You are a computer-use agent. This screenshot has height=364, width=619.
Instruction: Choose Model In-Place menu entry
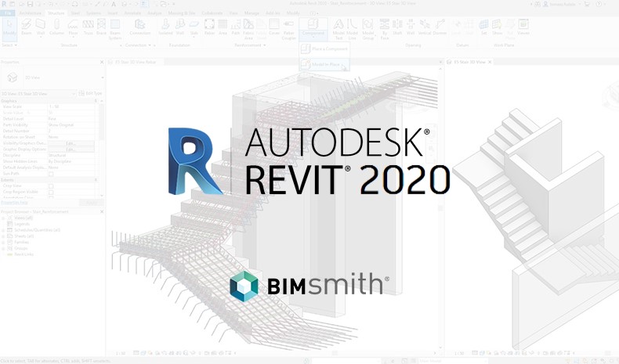pos(325,64)
